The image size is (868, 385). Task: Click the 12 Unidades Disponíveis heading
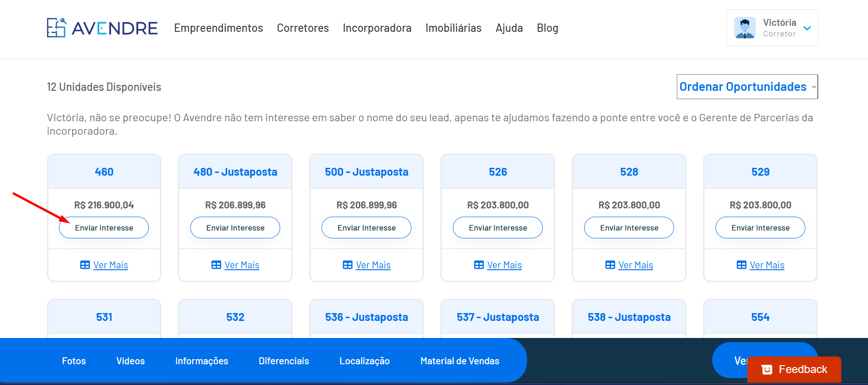104,87
